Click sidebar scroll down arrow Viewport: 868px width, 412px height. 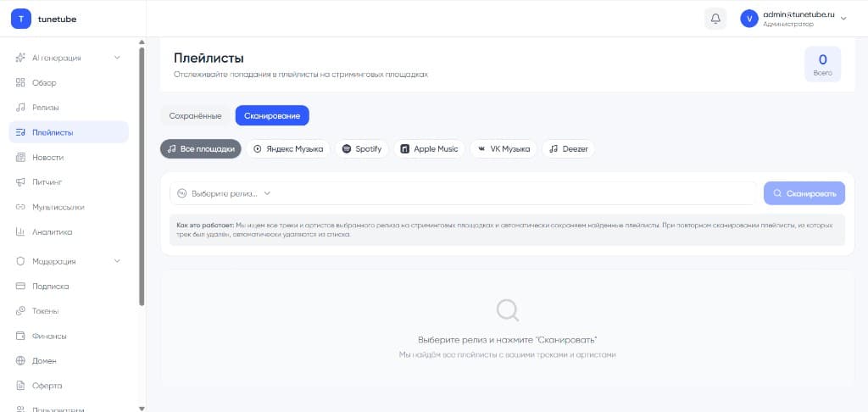(142, 409)
